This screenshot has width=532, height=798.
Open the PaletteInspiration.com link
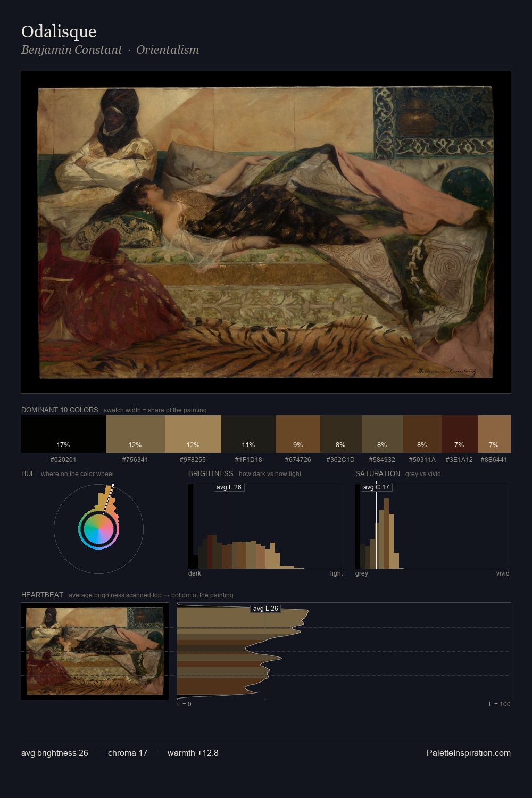(x=469, y=753)
